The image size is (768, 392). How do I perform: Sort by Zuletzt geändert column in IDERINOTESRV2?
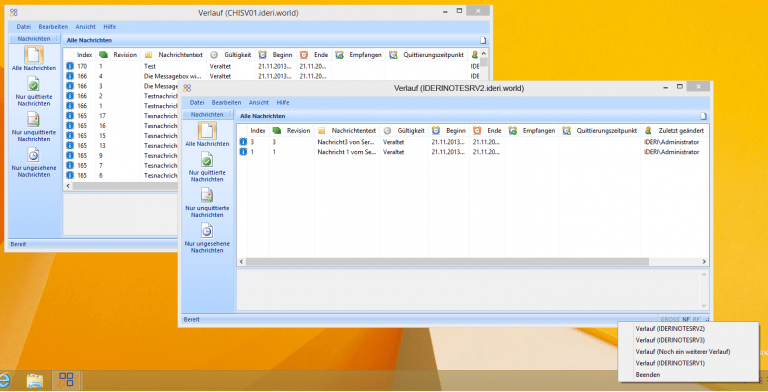coord(674,130)
